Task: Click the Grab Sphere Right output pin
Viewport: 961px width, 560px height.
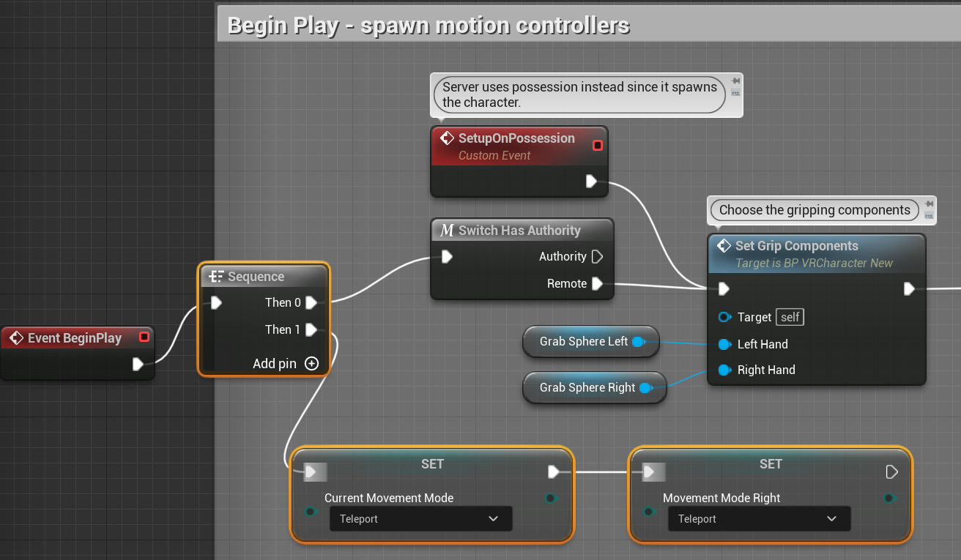Action: pyautogui.click(x=645, y=387)
